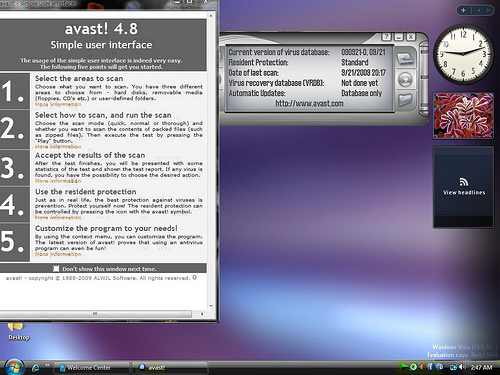Click the 'Not done yet' VRDB value
This screenshot has width=500, height=375.
pyautogui.click(x=360, y=83)
